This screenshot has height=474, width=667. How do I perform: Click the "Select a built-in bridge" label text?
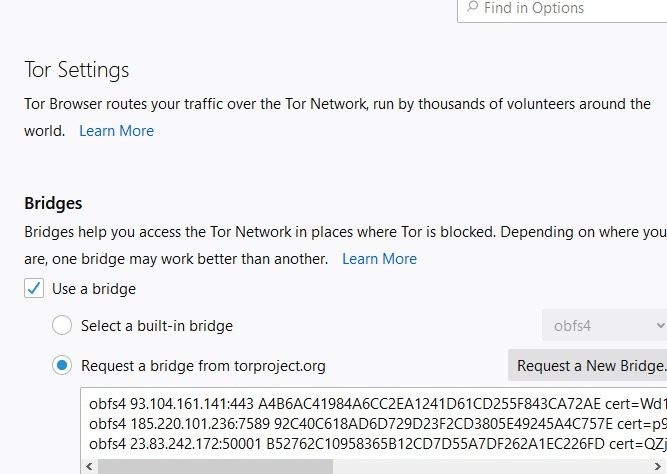click(x=157, y=326)
